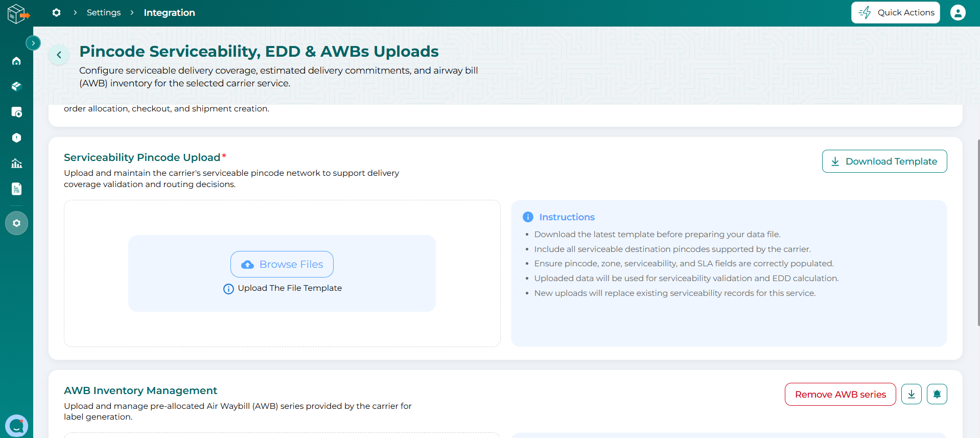Open the document reports sidebar icon

pos(16,189)
